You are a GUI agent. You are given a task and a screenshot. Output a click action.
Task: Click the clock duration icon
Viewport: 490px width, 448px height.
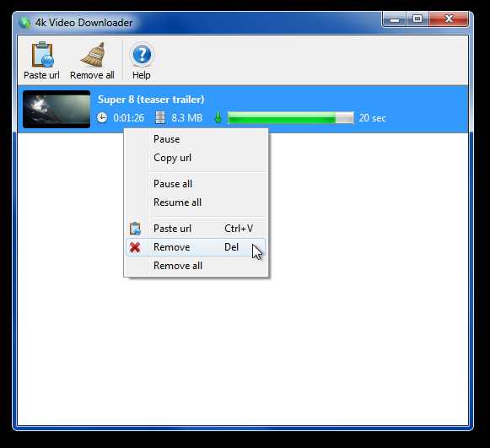[x=102, y=118]
